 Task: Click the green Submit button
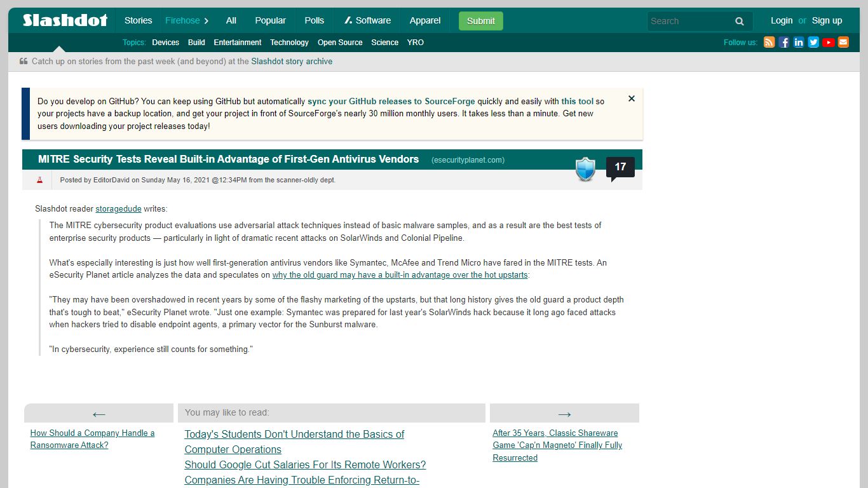[x=481, y=21]
